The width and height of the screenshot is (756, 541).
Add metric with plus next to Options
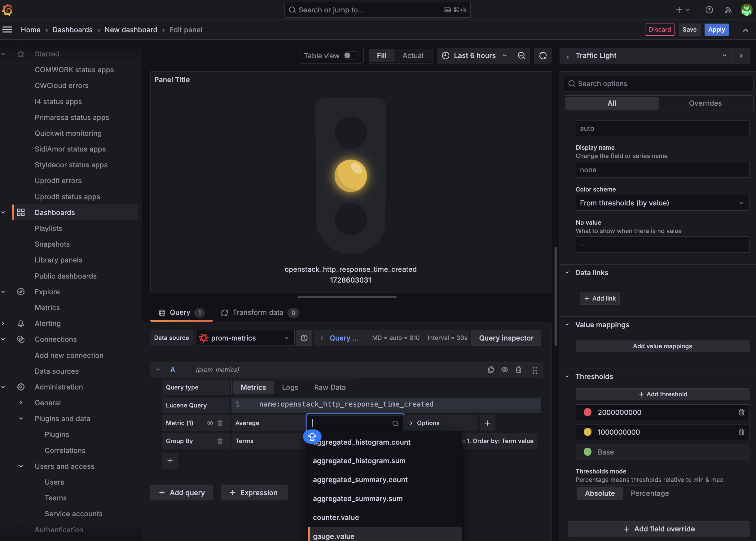[x=488, y=423]
